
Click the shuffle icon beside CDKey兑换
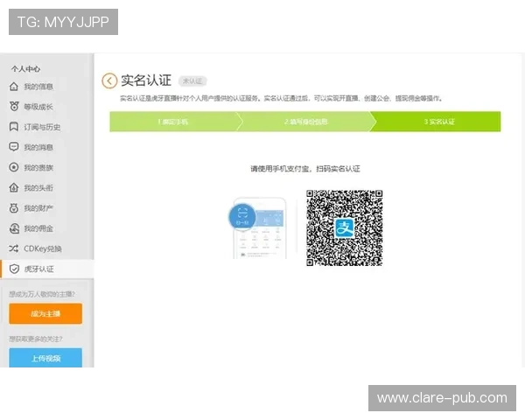(14, 248)
